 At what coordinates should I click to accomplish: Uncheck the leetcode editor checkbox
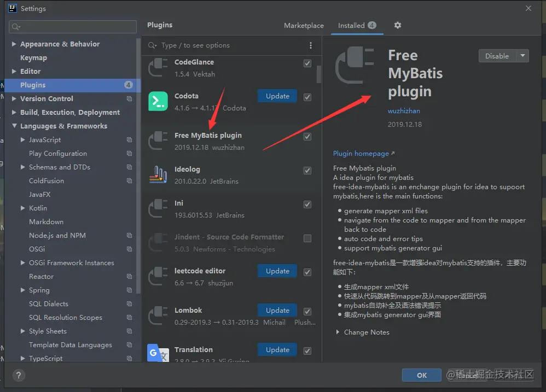[x=307, y=272]
